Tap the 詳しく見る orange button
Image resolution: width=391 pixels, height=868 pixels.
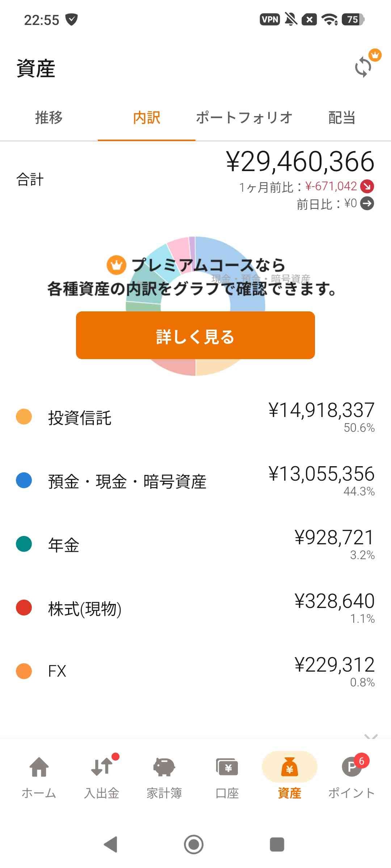[x=195, y=335]
